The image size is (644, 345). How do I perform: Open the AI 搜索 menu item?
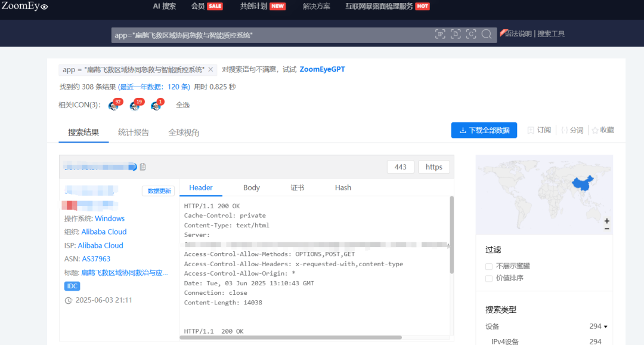[165, 6]
